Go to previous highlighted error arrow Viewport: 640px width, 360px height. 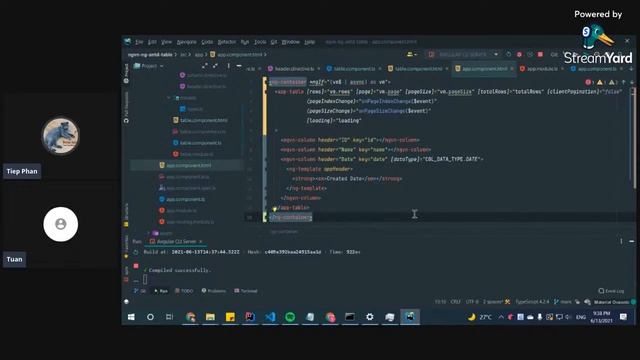623,82
